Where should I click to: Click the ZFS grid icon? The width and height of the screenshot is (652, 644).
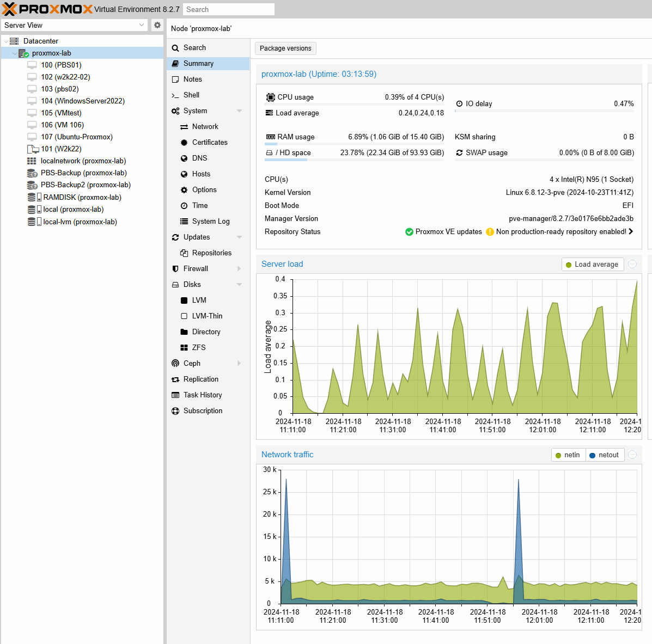(184, 348)
